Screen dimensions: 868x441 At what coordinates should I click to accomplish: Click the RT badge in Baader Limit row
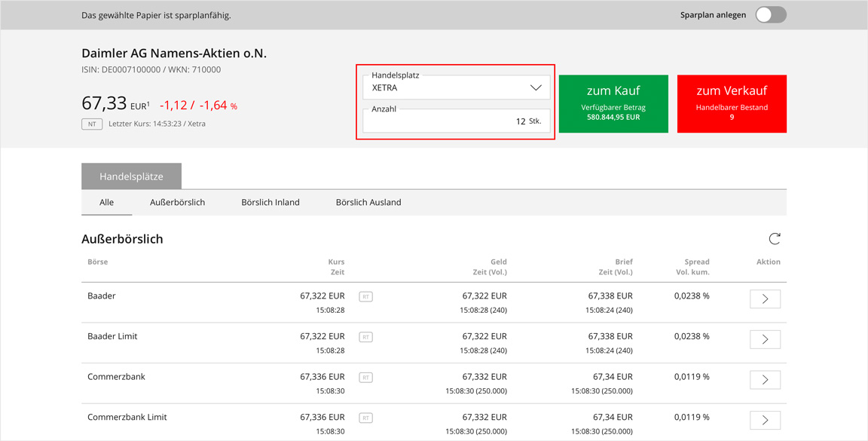(x=365, y=337)
